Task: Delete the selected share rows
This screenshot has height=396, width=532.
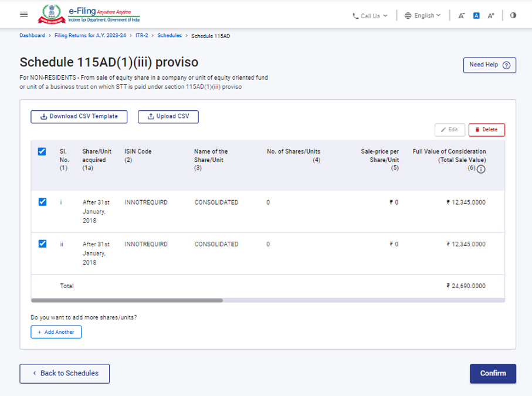Action: tap(486, 130)
